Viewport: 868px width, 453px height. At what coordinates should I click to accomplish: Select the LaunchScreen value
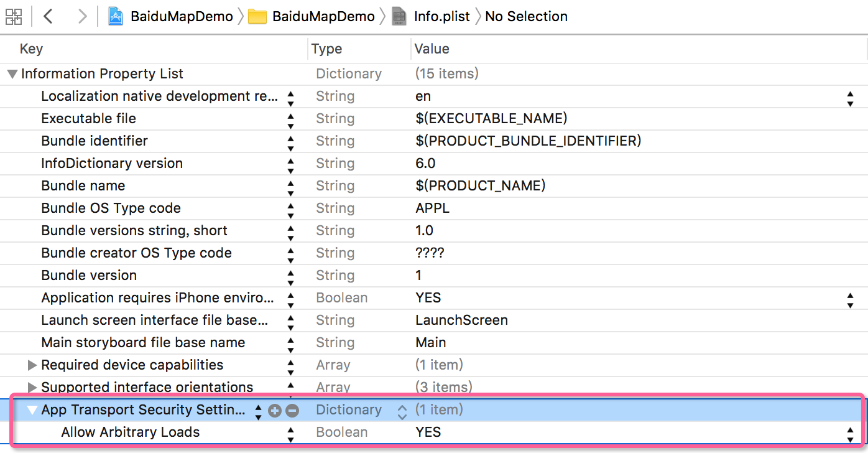point(461,320)
